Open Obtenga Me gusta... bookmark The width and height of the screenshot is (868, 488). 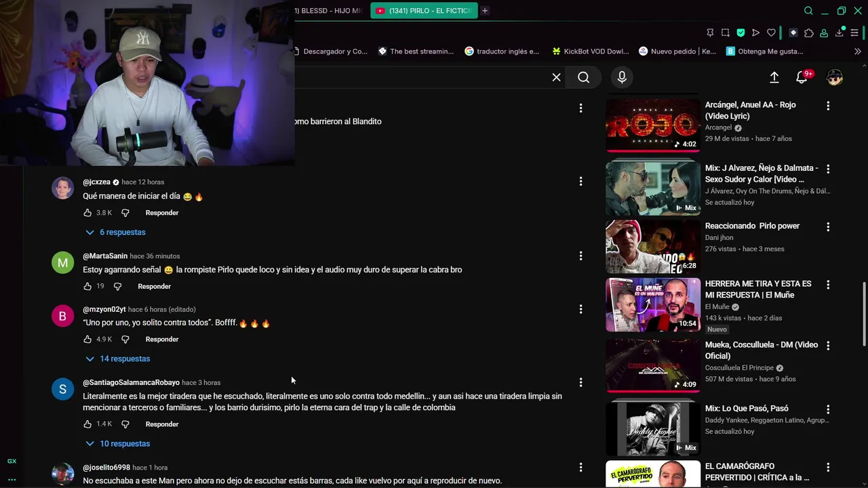[x=765, y=51]
